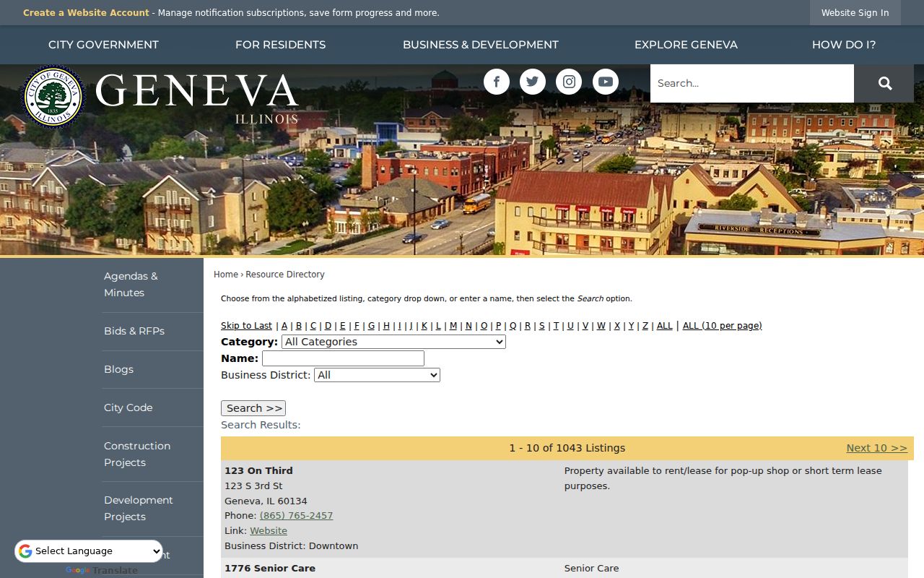Open the For Residents menu
924x578 pixels.
(280, 45)
